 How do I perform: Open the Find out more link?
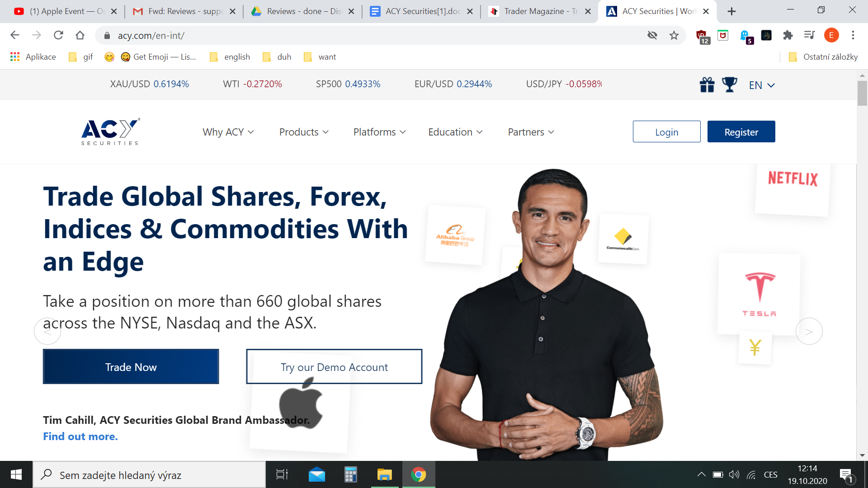[x=80, y=436]
